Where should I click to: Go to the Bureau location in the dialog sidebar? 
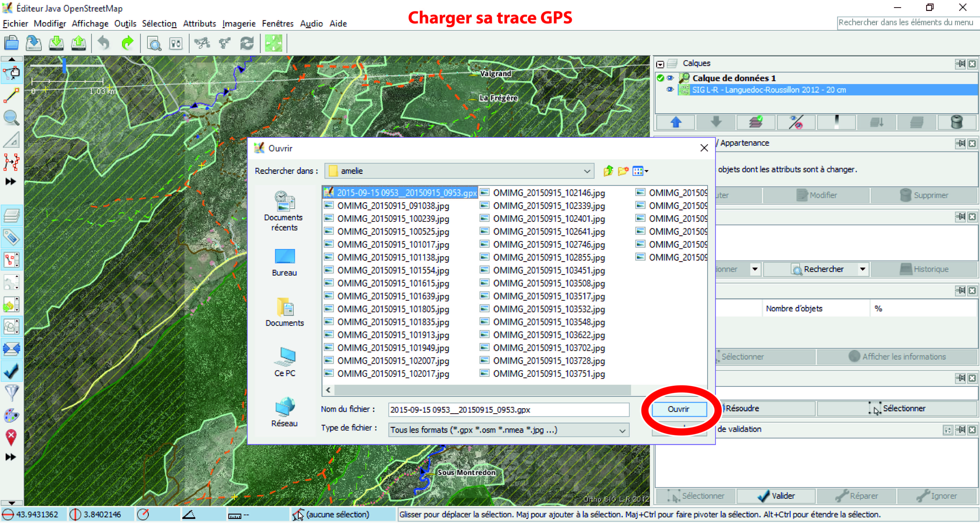coord(284,262)
